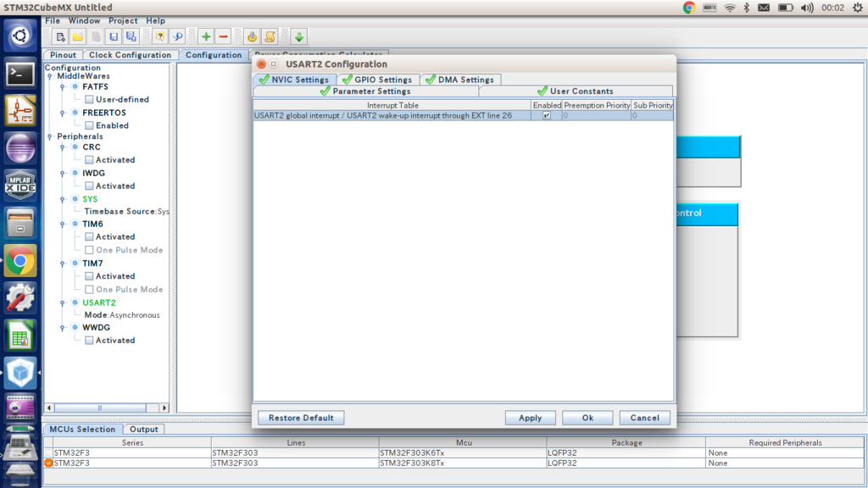Click Ok in USART2 Configuration
The height and width of the screenshot is (488, 868).
[588, 418]
